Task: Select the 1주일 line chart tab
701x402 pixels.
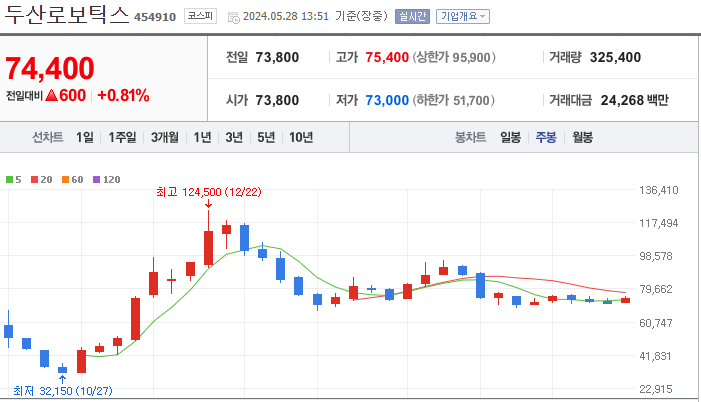Action: [122, 137]
